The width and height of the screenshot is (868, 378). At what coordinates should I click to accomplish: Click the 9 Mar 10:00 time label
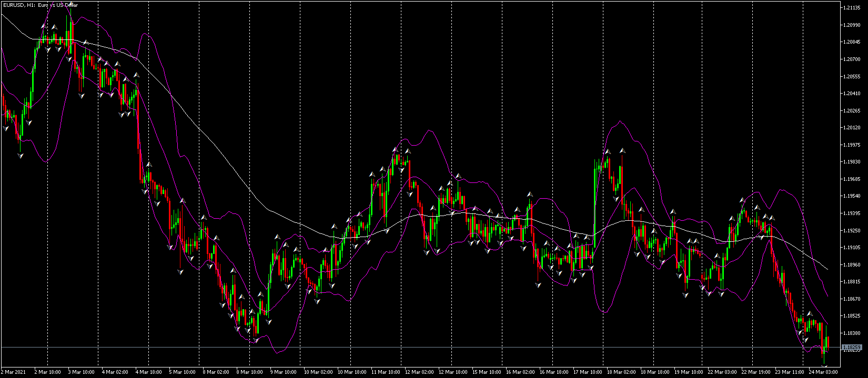coord(284,372)
